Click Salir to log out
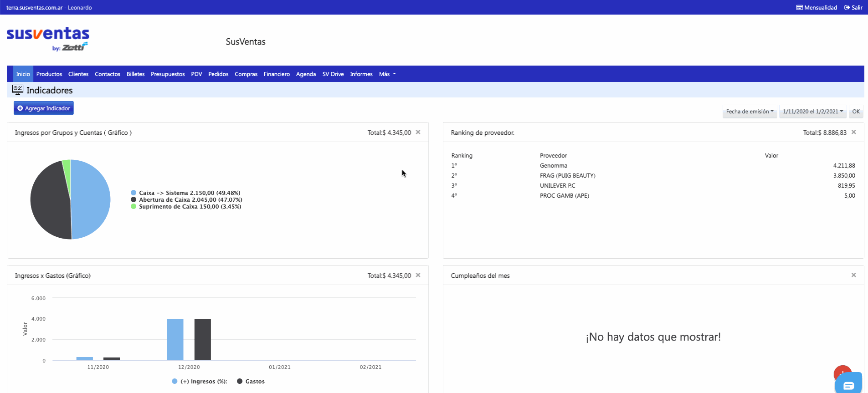This screenshot has width=868, height=393. pyautogui.click(x=853, y=7)
